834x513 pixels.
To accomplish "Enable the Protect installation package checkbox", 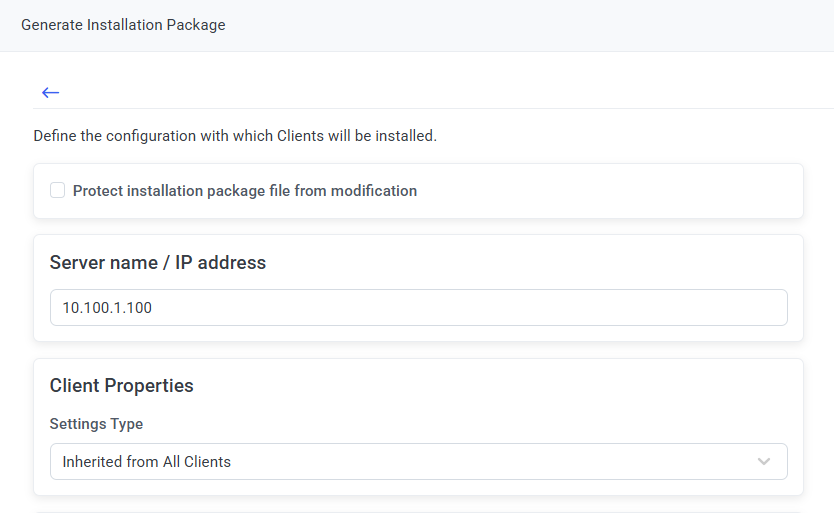I will (58, 190).
